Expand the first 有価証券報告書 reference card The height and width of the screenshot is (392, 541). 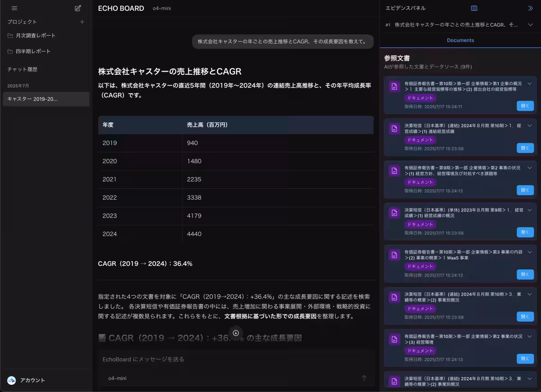pyautogui.click(x=529, y=83)
